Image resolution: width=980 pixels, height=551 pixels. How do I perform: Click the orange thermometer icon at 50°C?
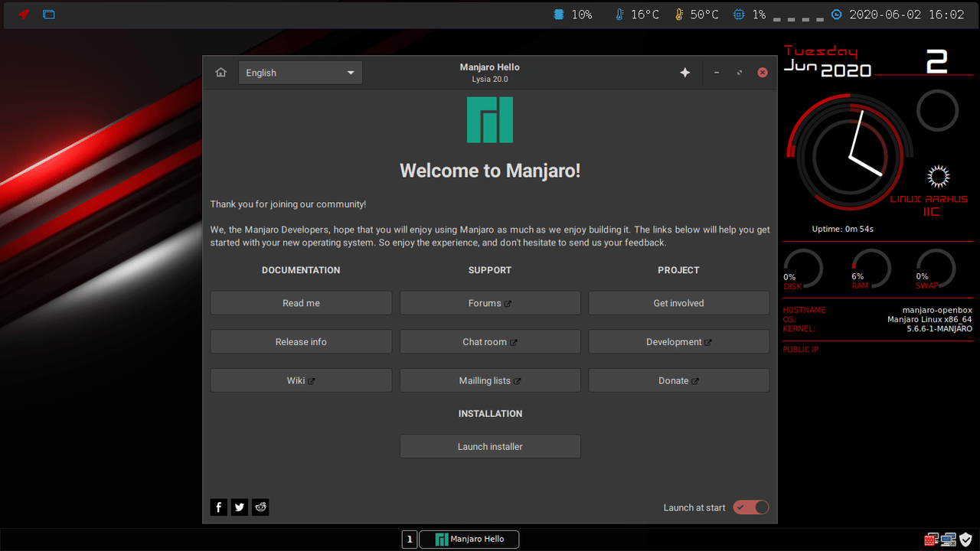(x=678, y=15)
